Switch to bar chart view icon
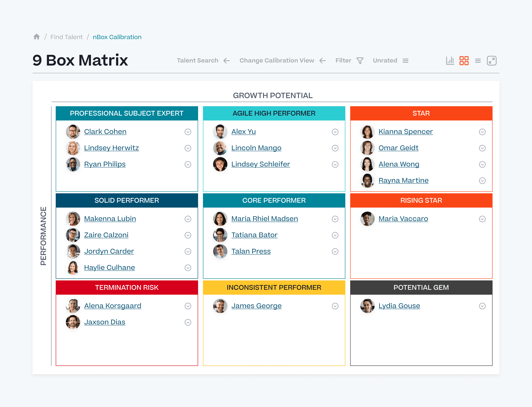The width and height of the screenshot is (532, 407). [450, 61]
